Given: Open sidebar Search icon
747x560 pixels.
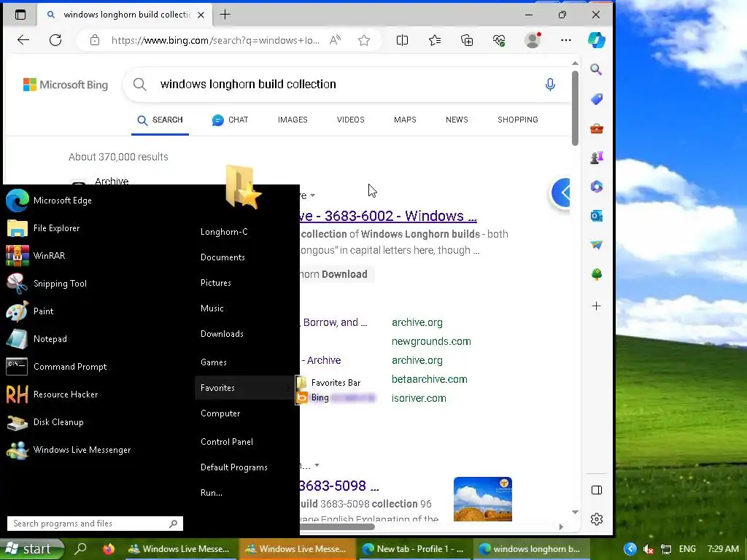Looking at the screenshot, I should [x=597, y=69].
